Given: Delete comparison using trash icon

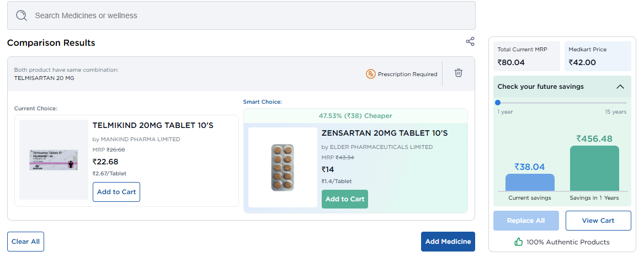Looking at the screenshot, I should (458, 73).
